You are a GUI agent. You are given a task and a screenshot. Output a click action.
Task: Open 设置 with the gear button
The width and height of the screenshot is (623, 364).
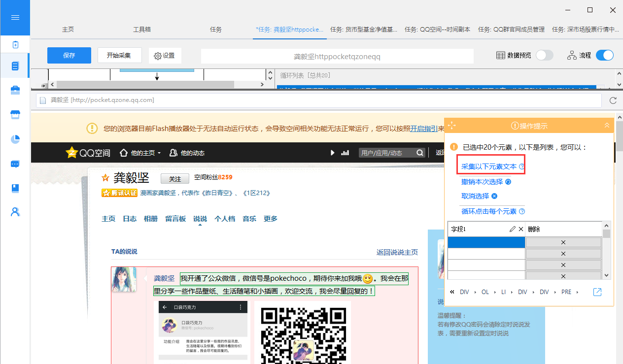coord(165,56)
